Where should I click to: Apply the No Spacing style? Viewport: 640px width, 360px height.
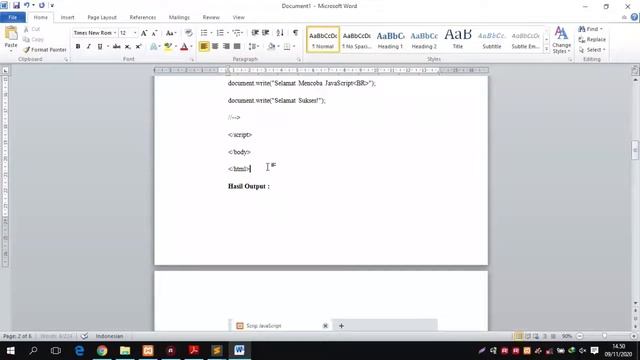[357, 40]
